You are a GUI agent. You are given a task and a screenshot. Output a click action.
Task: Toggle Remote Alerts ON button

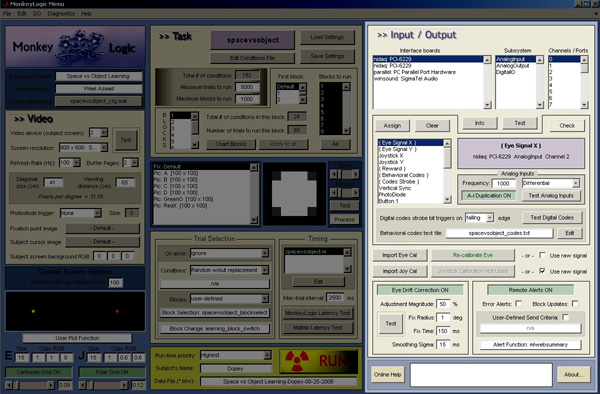coord(530,290)
